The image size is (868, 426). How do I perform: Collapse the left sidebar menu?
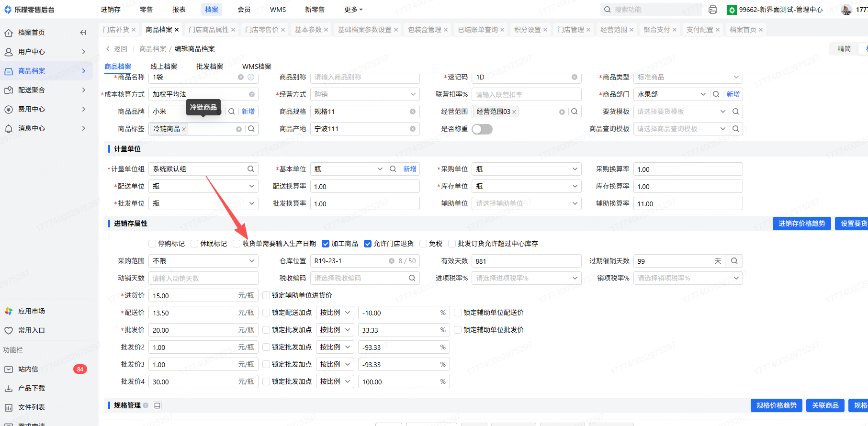coord(83,33)
